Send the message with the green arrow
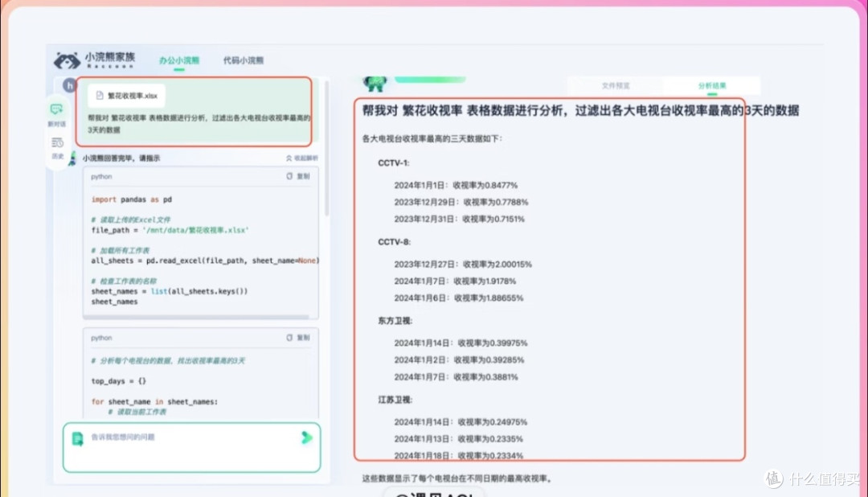This screenshot has width=868, height=497. 307,437
